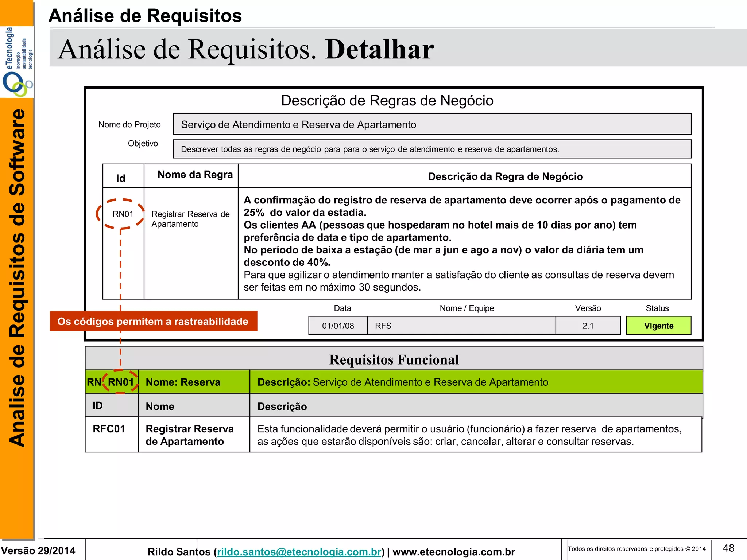Screen dimensions: 747x560
Task: Click RFC01 description 'Esta funcionalidade deverá permitir'
Action: coord(469,435)
